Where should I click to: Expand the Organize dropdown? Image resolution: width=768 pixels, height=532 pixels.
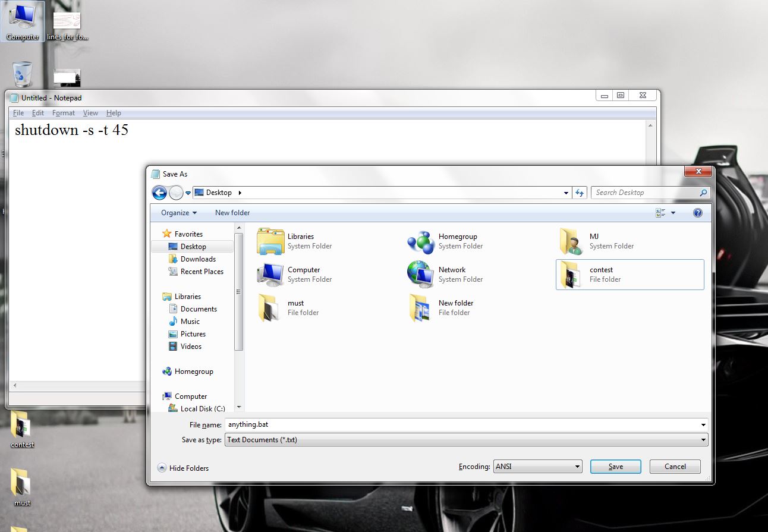pos(177,212)
